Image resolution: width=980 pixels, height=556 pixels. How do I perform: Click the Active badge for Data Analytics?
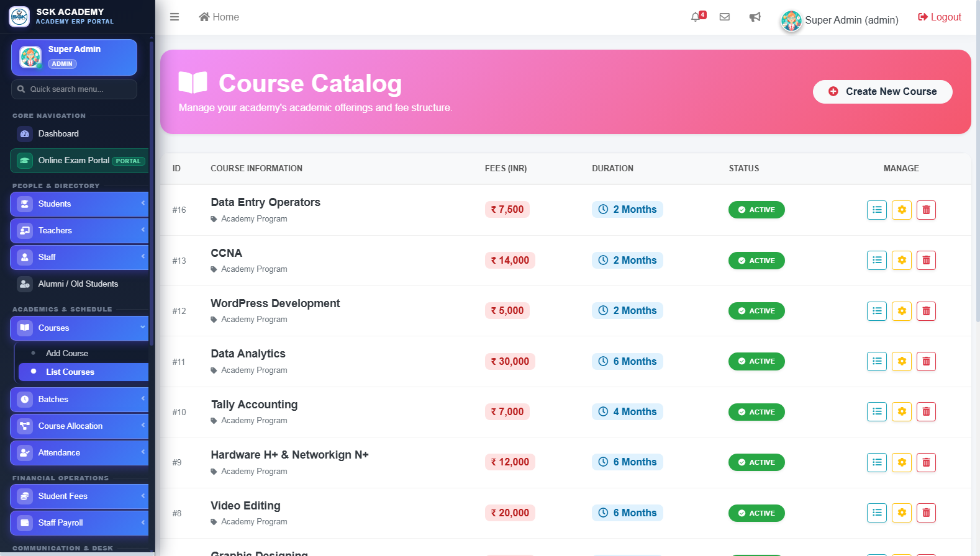point(756,361)
